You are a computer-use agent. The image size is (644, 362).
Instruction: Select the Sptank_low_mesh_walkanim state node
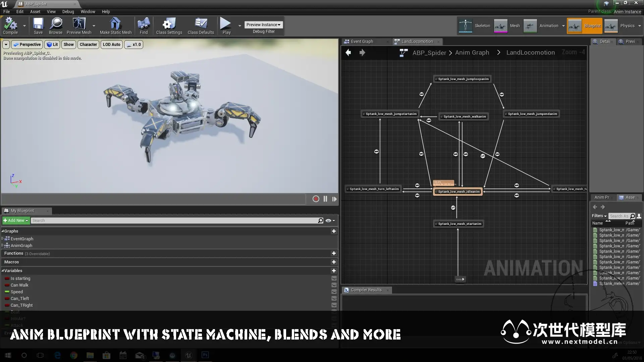[x=464, y=117]
